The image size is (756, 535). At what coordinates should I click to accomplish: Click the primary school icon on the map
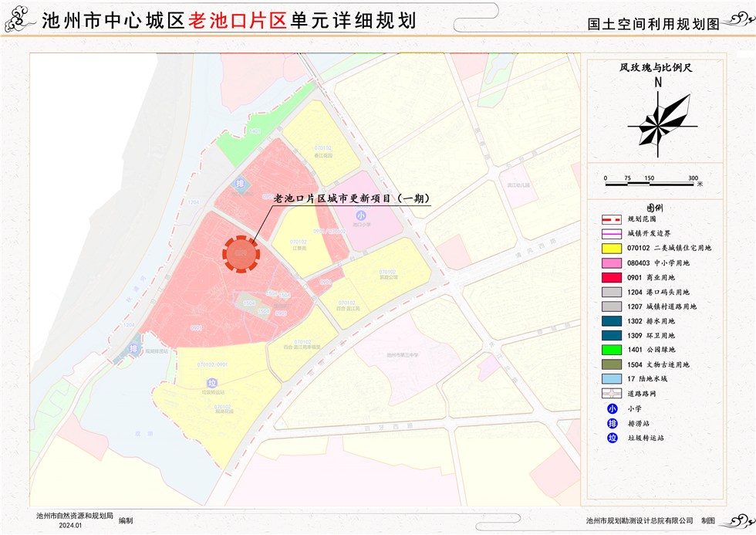click(360, 215)
